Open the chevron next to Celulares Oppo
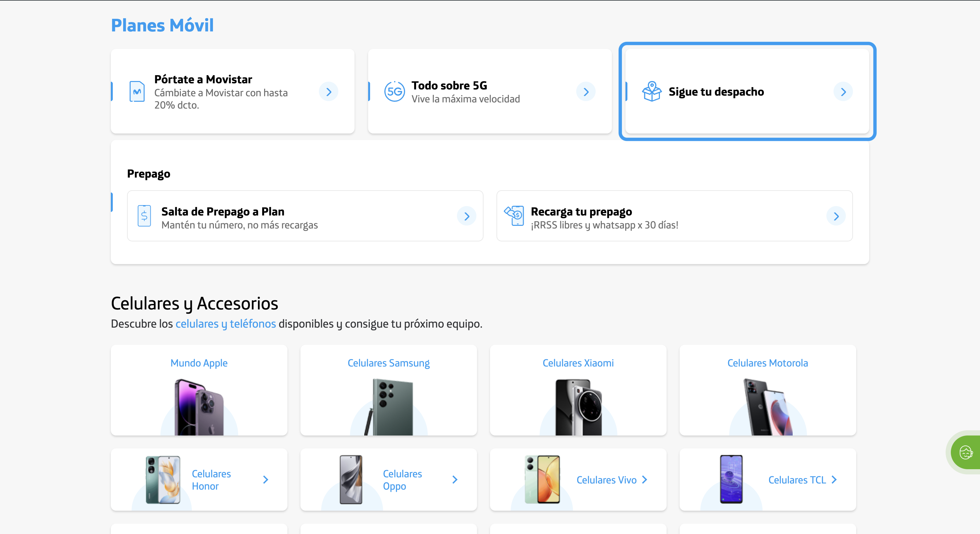 tap(455, 480)
